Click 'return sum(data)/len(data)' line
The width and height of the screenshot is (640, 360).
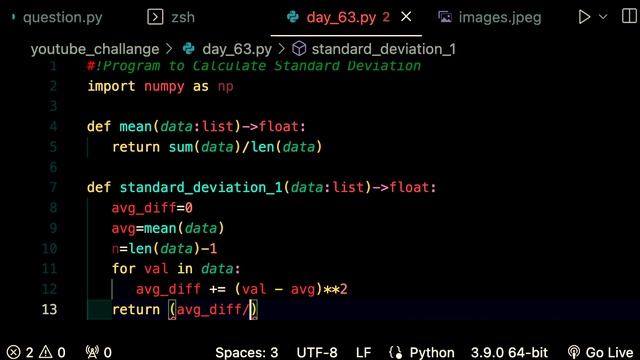[x=217, y=147]
